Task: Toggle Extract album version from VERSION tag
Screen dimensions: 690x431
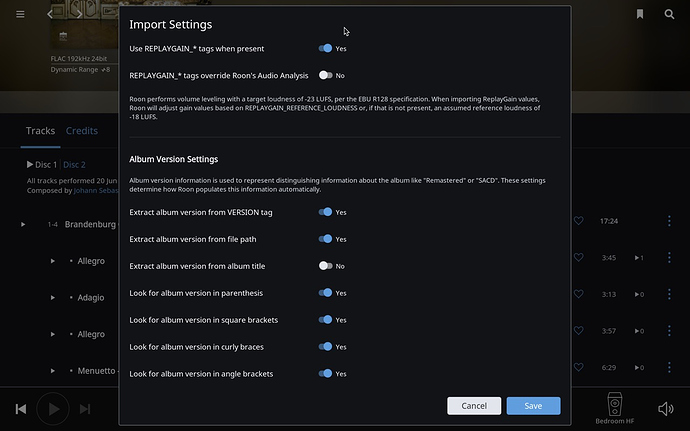Action: (x=325, y=212)
